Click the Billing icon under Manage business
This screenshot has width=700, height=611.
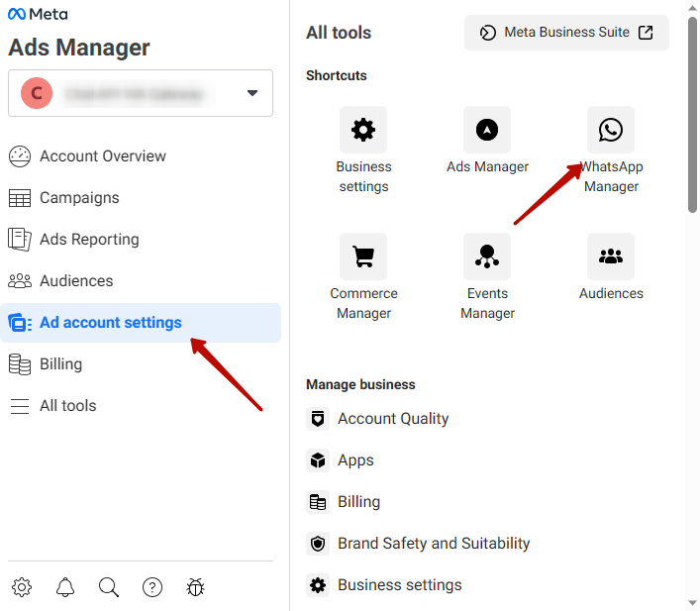pyautogui.click(x=318, y=501)
